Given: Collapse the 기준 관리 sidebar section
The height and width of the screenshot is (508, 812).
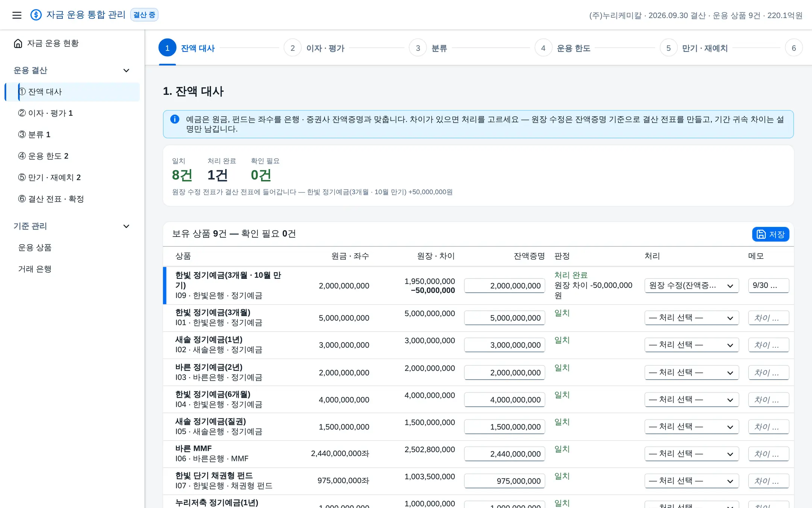Looking at the screenshot, I should coord(126,226).
